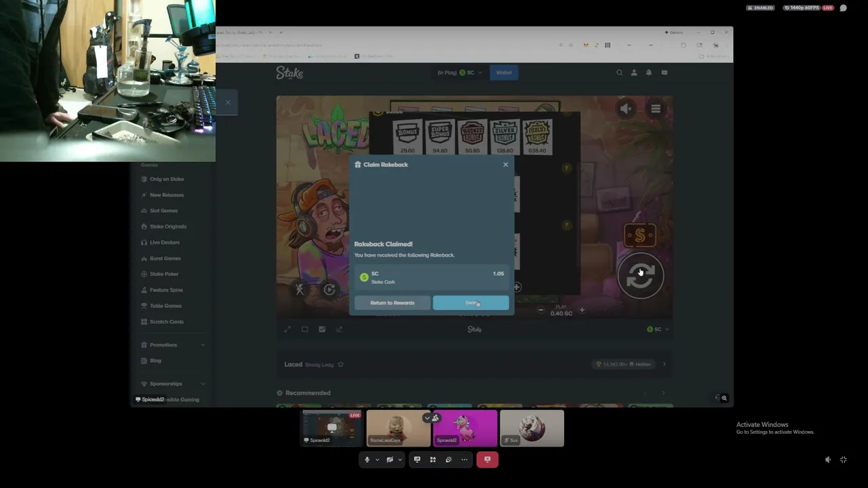
Task: Toggle the turbo lightning button in game
Action: pyautogui.click(x=299, y=289)
